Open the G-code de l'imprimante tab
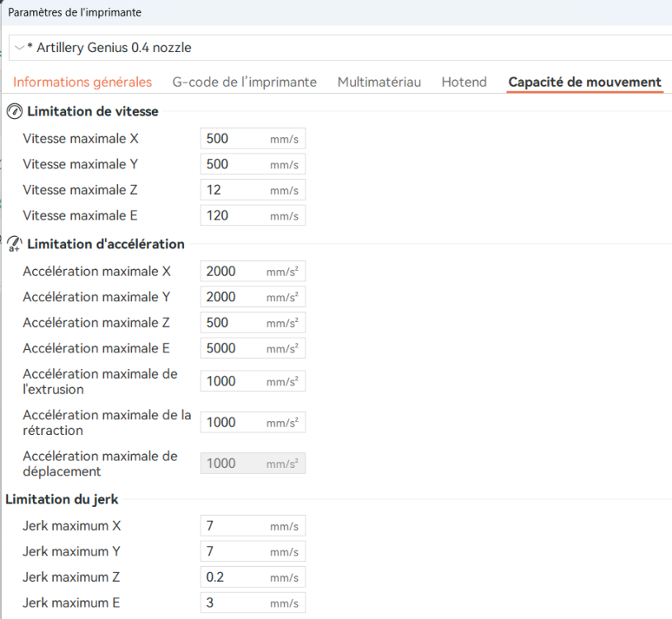 point(244,82)
